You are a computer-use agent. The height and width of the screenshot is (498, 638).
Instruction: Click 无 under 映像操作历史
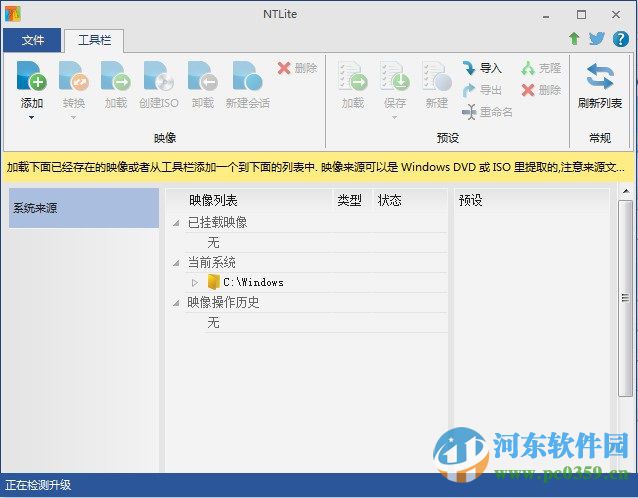tap(213, 323)
